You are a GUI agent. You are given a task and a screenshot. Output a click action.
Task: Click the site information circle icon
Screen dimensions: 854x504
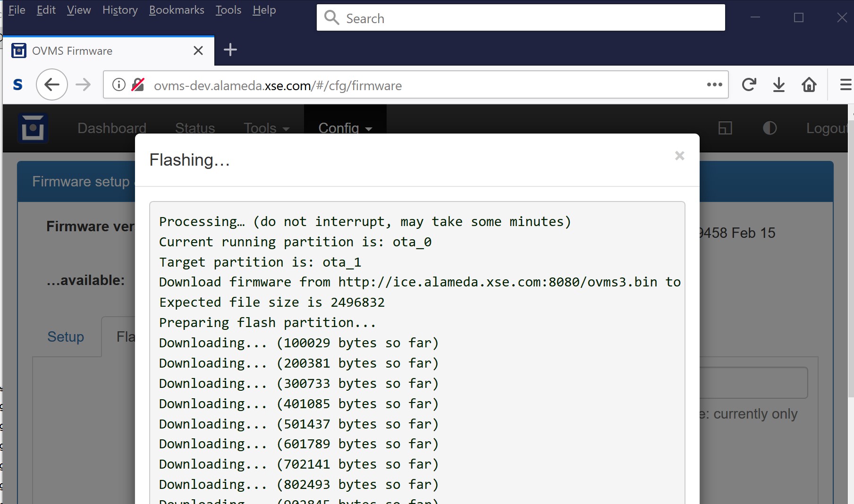tap(119, 85)
